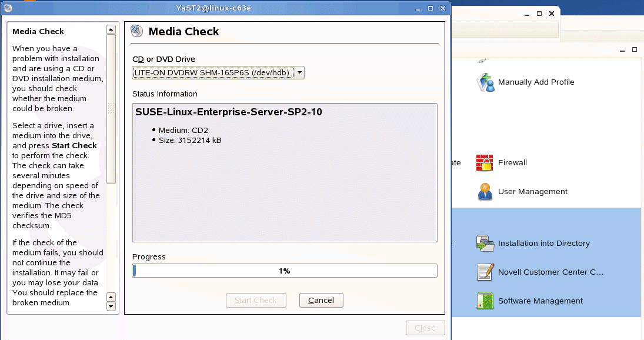Click the disabled Start Check button

pos(256,300)
